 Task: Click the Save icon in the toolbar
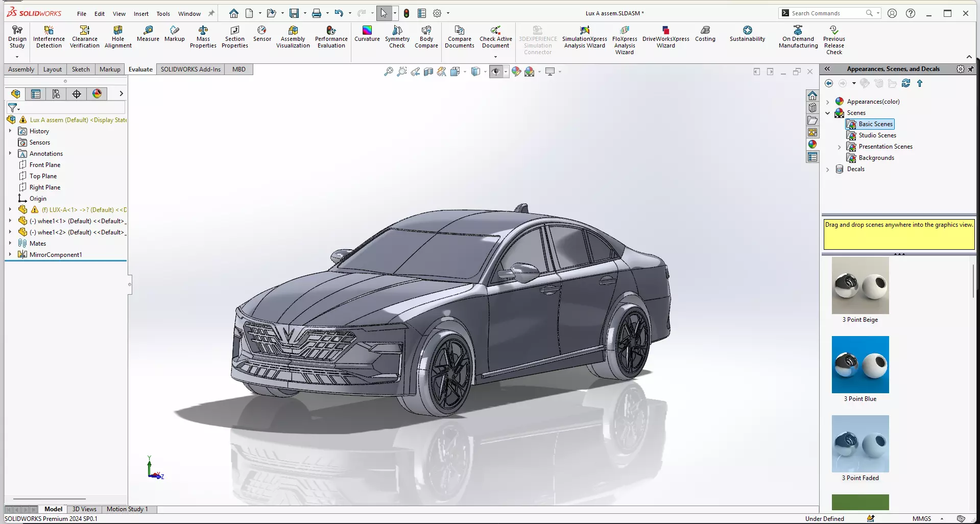(294, 13)
